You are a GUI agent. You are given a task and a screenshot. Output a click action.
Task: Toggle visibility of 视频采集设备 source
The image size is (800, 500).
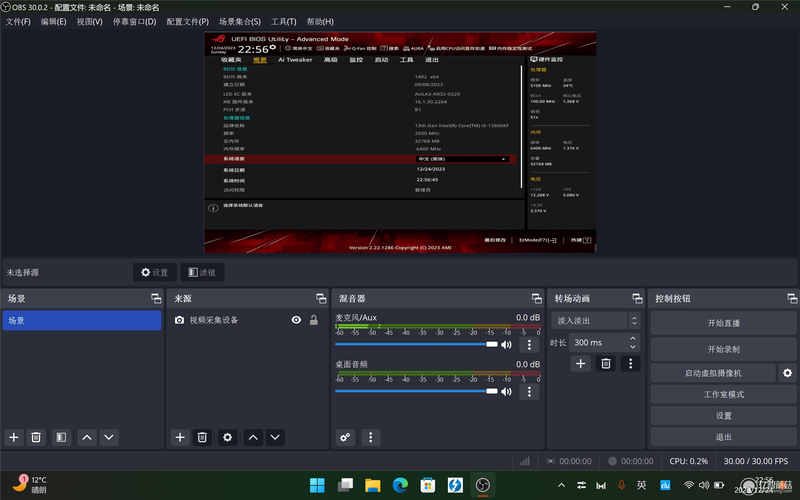[x=296, y=320]
